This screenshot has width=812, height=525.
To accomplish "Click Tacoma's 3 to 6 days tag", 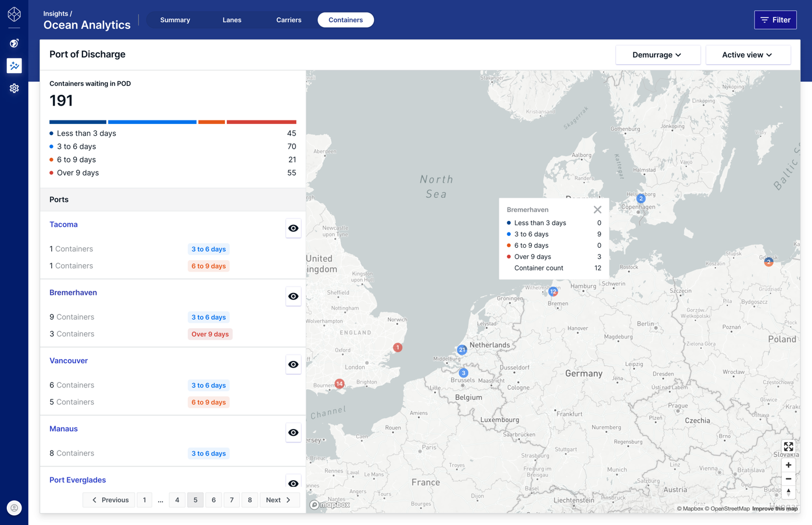I will pyautogui.click(x=209, y=249).
